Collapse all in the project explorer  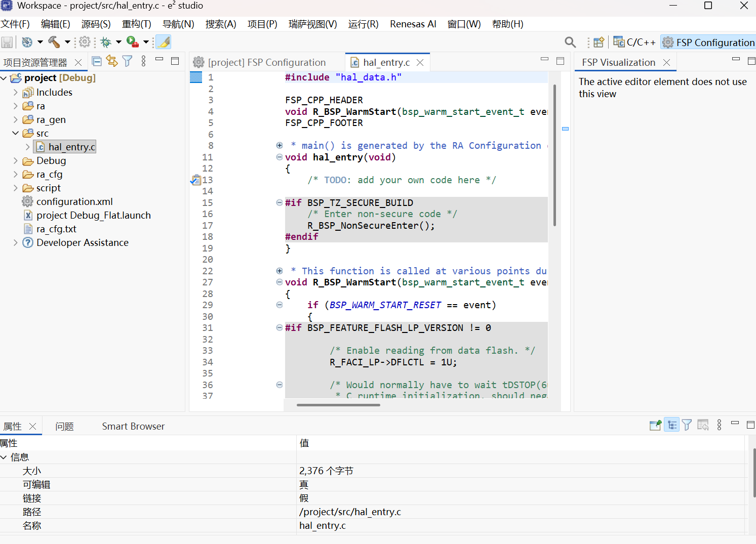tap(97, 62)
